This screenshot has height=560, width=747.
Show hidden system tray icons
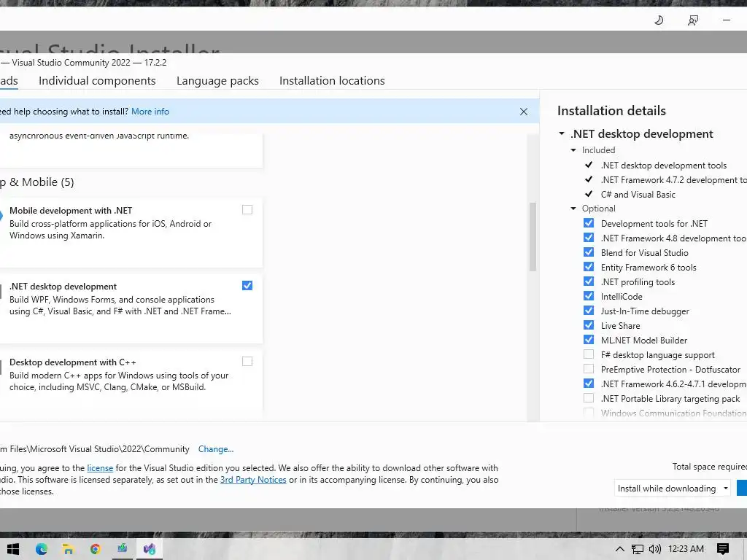pyautogui.click(x=619, y=549)
